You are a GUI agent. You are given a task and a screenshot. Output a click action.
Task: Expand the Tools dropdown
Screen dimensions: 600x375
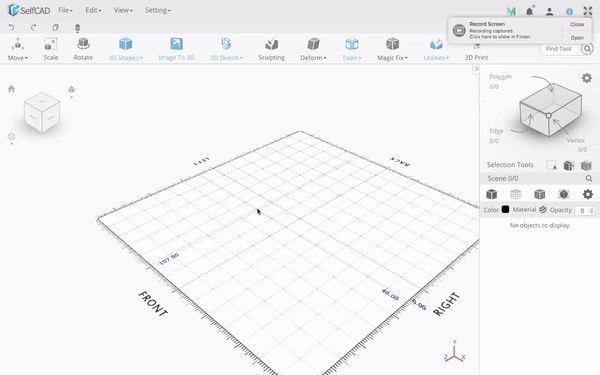352,49
